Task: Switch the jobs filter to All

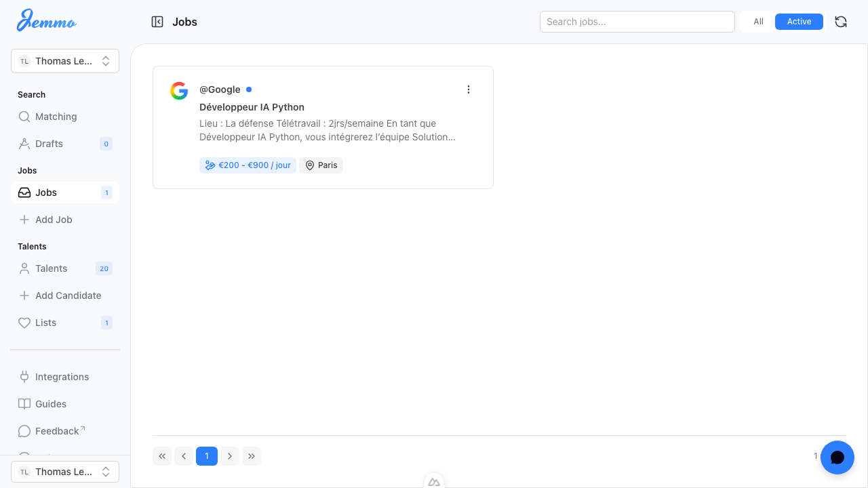Action: point(758,21)
